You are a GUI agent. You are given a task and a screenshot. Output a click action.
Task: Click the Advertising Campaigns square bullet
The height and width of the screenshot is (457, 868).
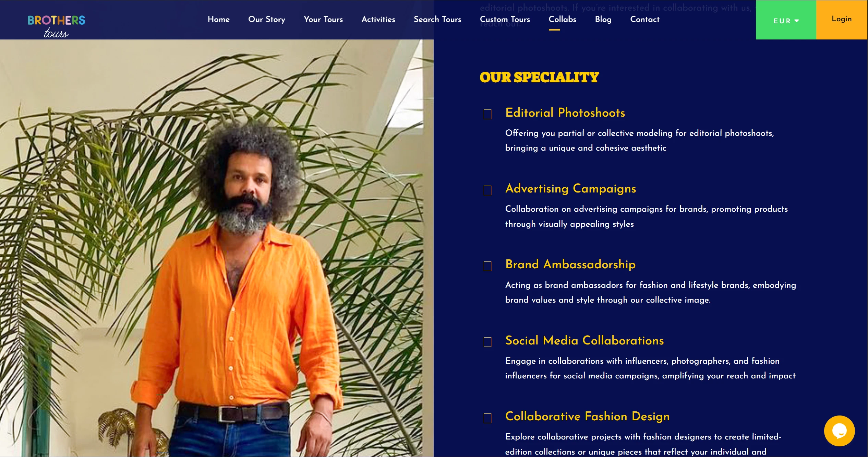point(487,190)
